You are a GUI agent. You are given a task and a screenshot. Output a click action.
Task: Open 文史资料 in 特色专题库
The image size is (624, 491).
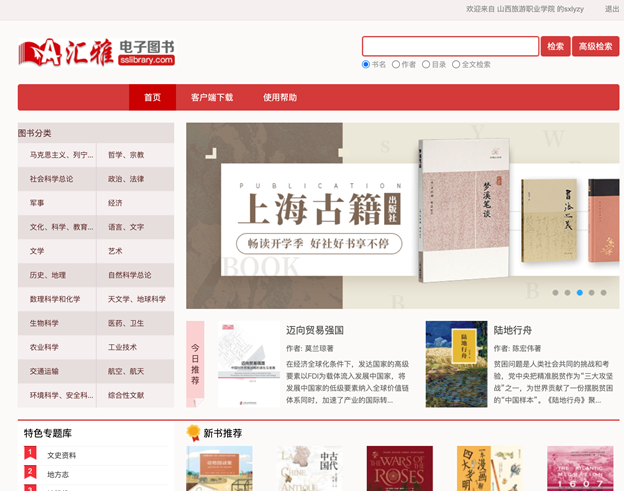62,455
